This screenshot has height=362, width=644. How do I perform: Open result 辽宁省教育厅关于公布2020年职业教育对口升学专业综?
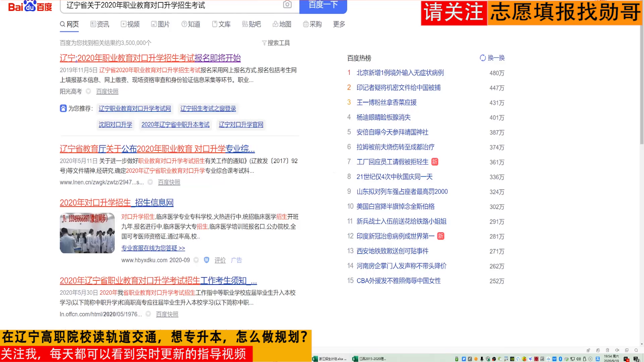(x=157, y=149)
